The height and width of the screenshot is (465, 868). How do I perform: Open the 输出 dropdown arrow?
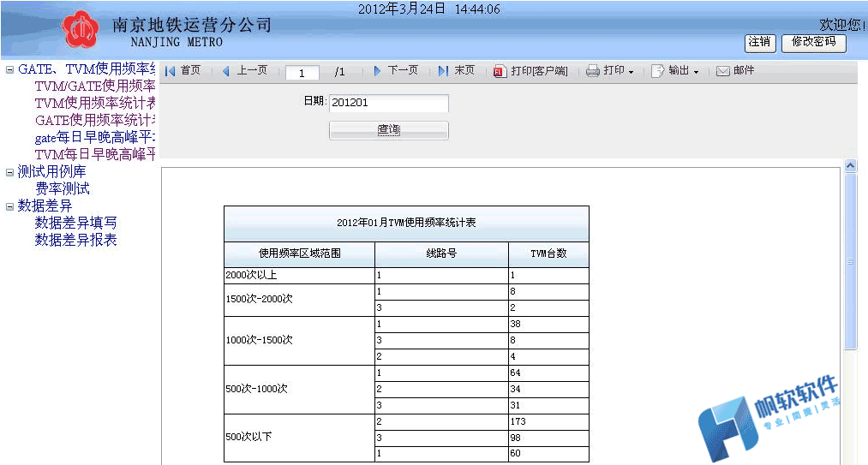(x=696, y=72)
